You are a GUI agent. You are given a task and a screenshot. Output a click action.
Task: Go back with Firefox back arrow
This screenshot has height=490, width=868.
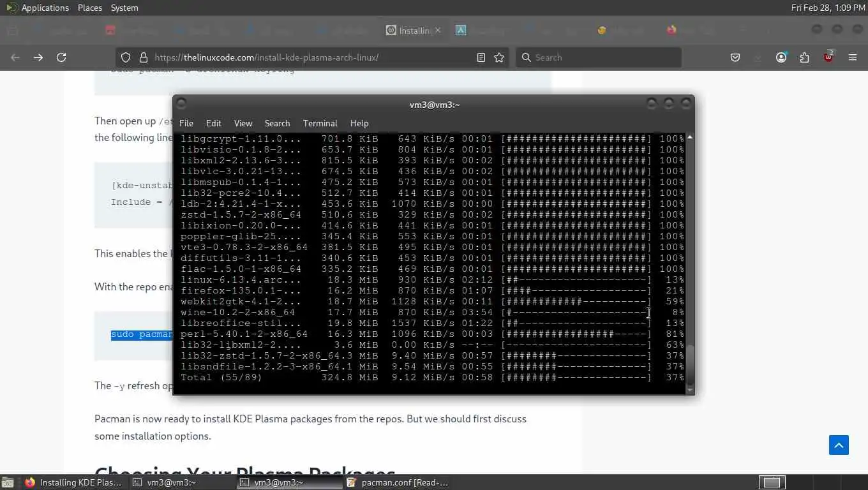tap(15, 57)
